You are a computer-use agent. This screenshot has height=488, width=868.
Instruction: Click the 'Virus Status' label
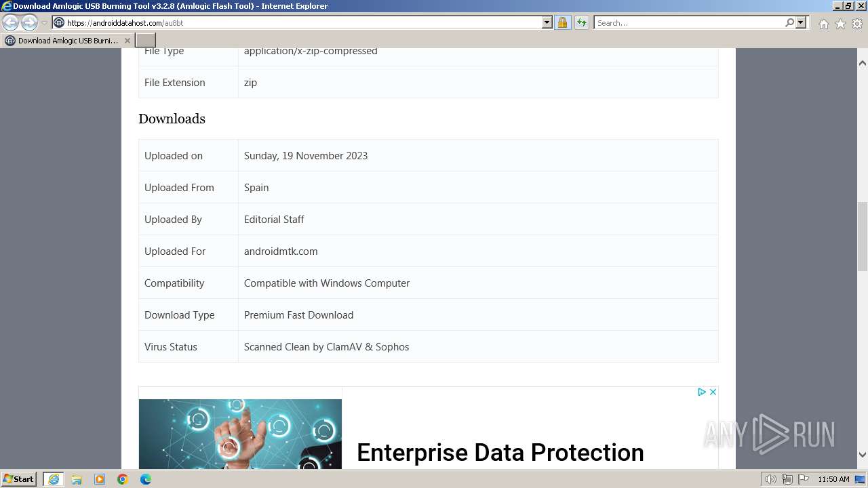click(x=171, y=346)
